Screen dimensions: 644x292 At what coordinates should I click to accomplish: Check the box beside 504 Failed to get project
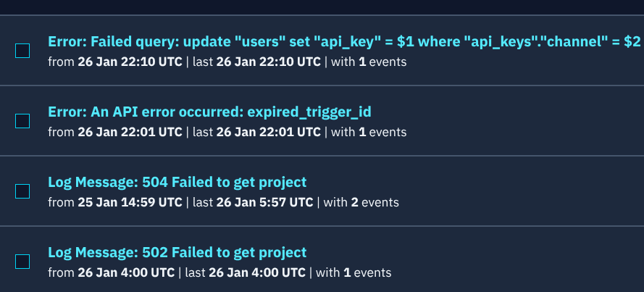[x=22, y=191]
